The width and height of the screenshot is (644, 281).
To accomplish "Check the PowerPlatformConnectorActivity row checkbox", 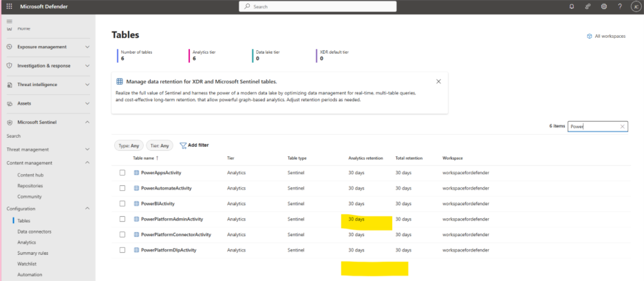I will tap(122, 234).
